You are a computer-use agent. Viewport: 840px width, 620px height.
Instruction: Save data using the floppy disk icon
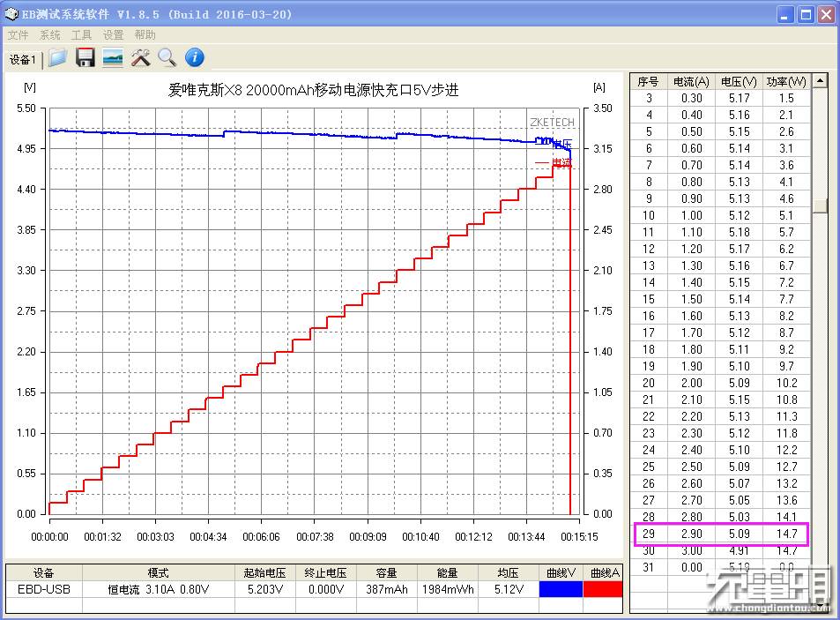point(85,57)
